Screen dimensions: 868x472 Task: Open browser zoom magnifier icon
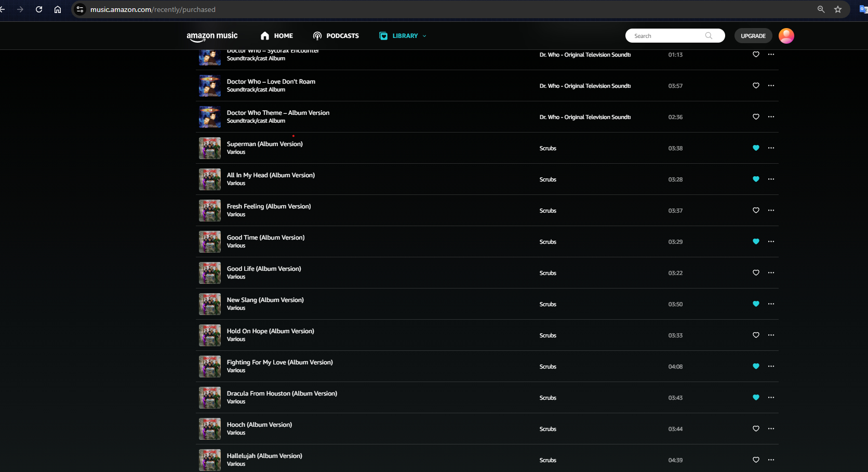[x=821, y=9]
